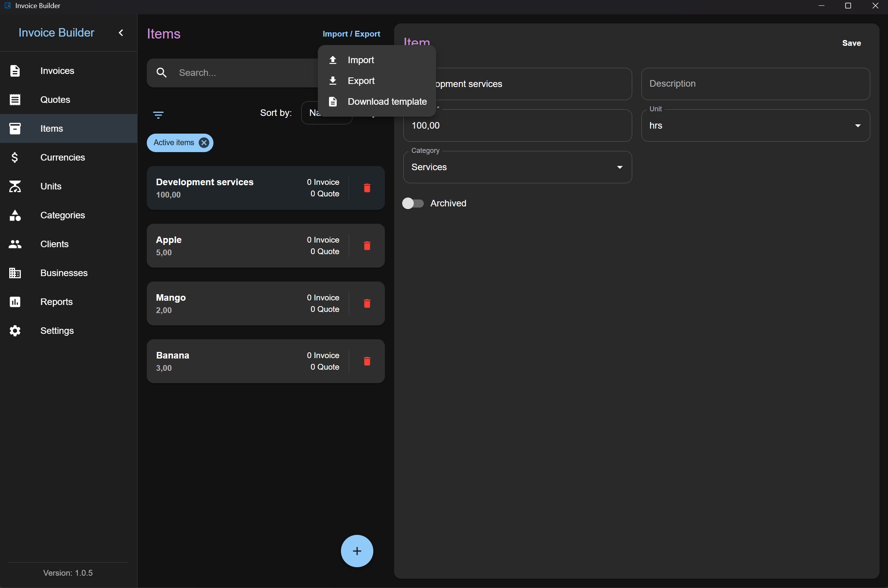The width and height of the screenshot is (888, 588).
Task: Click the Active items chip label
Action: (x=174, y=143)
